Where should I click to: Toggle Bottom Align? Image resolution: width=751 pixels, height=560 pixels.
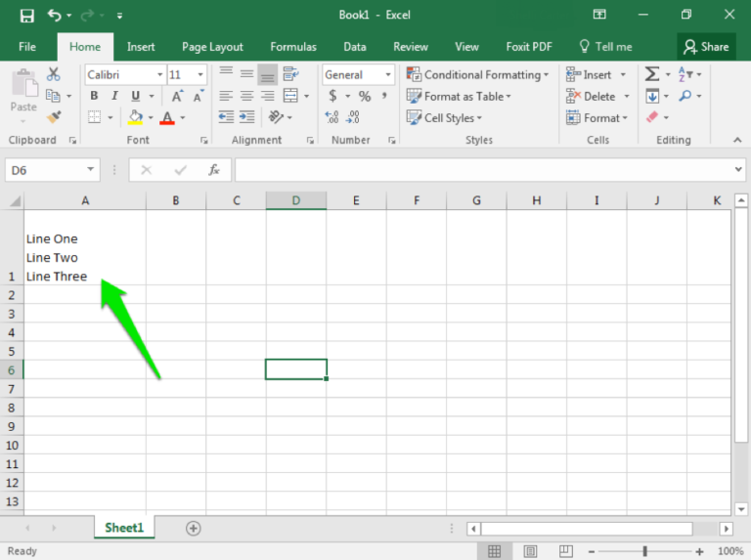point(268,74)
